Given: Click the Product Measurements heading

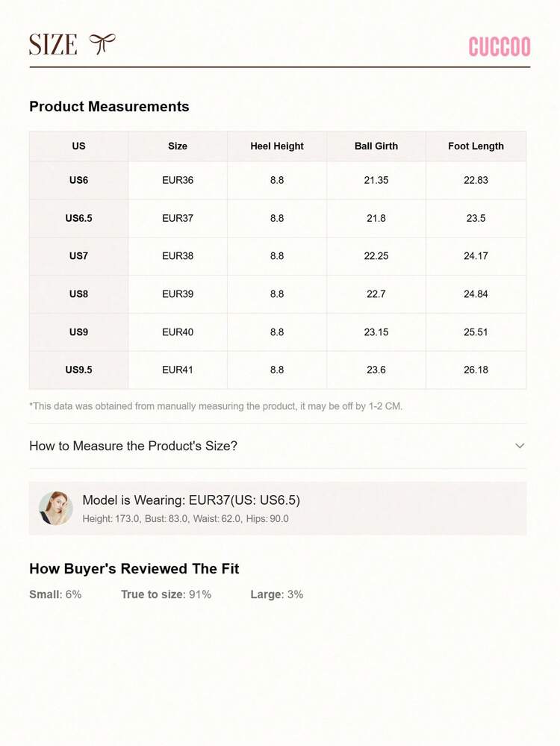Looking at the screenshot, I should tap(109, 106).
